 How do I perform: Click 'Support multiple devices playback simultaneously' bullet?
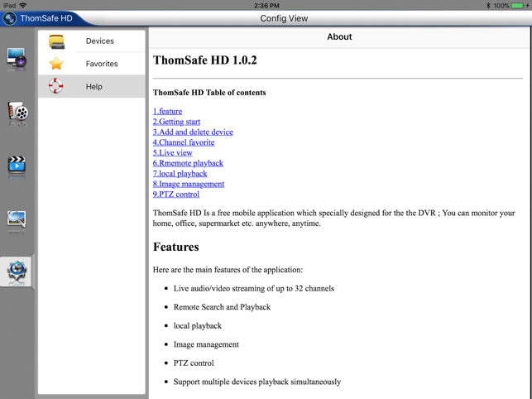click(257, 382)
